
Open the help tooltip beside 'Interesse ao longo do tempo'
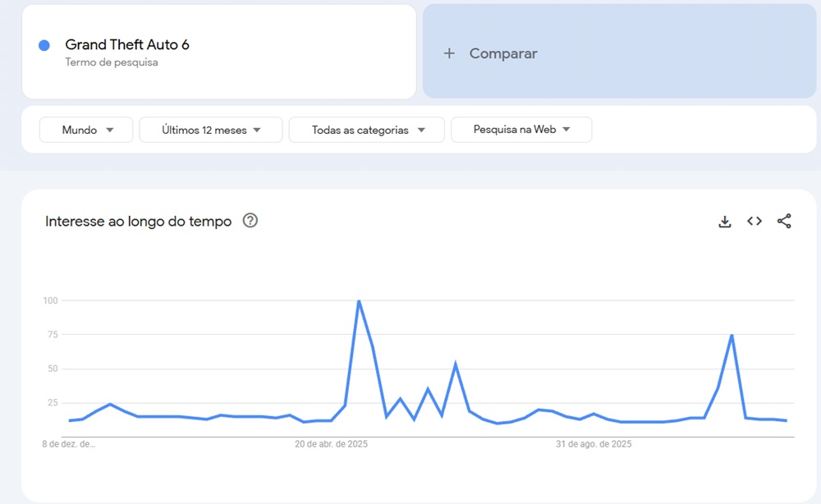coord(250,221)
